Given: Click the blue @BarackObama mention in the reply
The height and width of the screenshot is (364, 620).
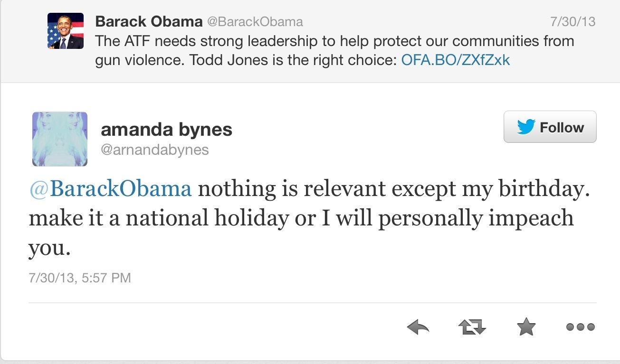Looking at the screenshot, I should [x=110, y=189].
